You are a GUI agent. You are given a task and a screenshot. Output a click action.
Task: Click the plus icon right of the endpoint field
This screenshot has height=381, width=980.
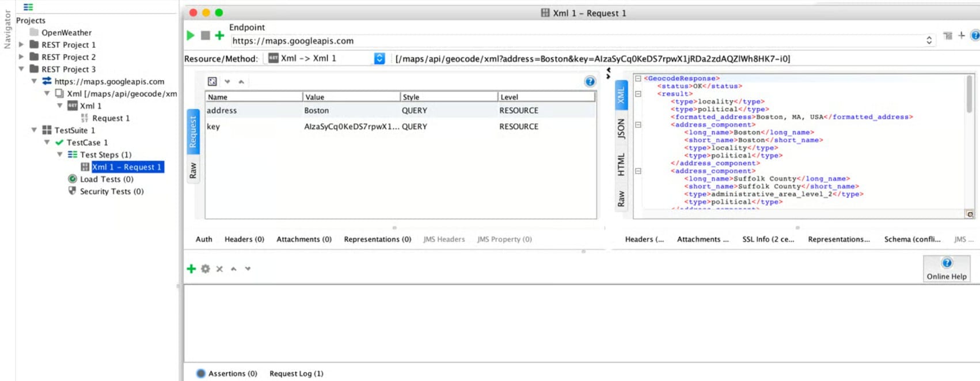(x=961, y=36)
